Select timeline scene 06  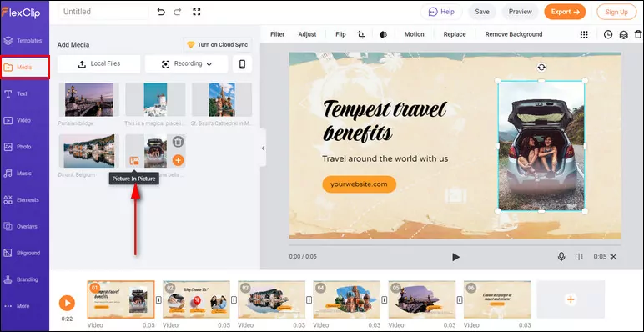[497, 299]
